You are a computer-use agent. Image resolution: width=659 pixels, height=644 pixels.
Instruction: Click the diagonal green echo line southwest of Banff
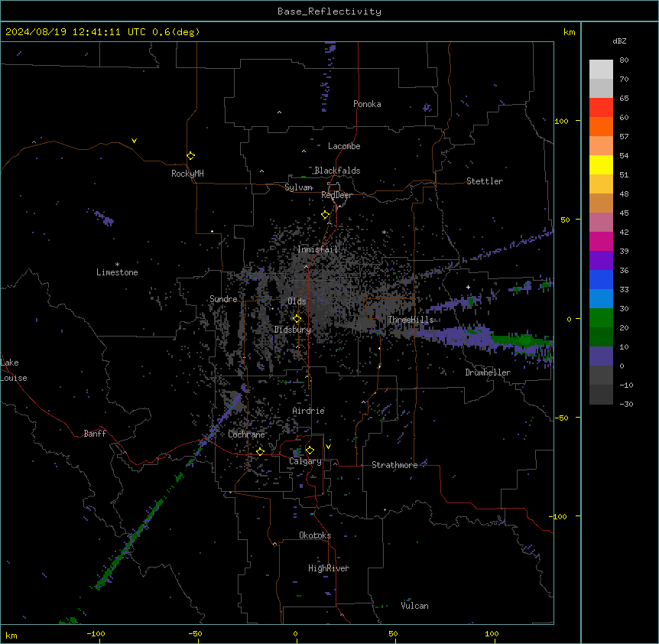(128, 542)
